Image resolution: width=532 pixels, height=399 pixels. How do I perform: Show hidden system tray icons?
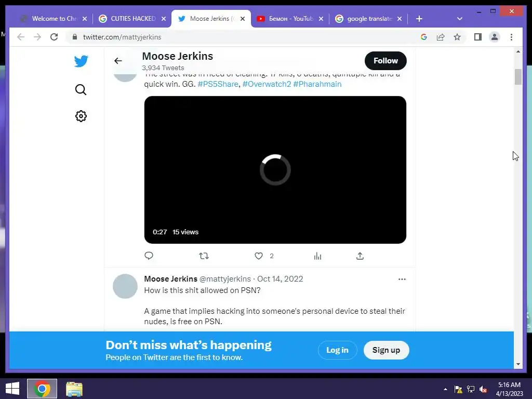(445, 389)
